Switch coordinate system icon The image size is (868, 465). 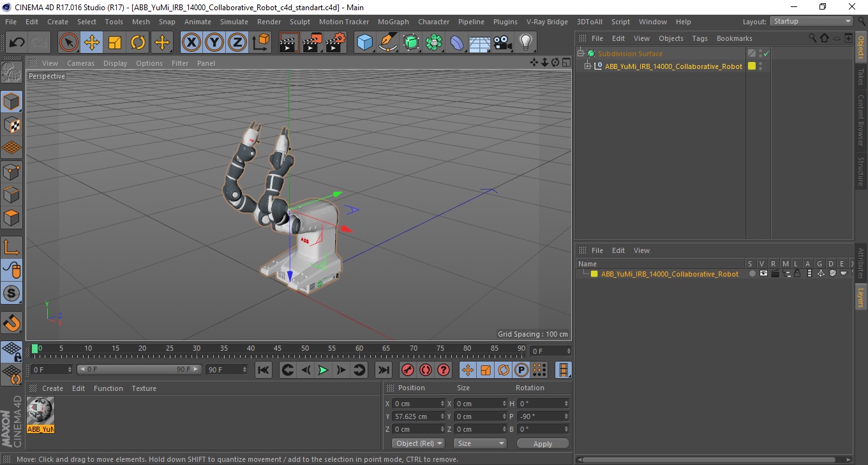pyautogui.click(x=260, y=43)
